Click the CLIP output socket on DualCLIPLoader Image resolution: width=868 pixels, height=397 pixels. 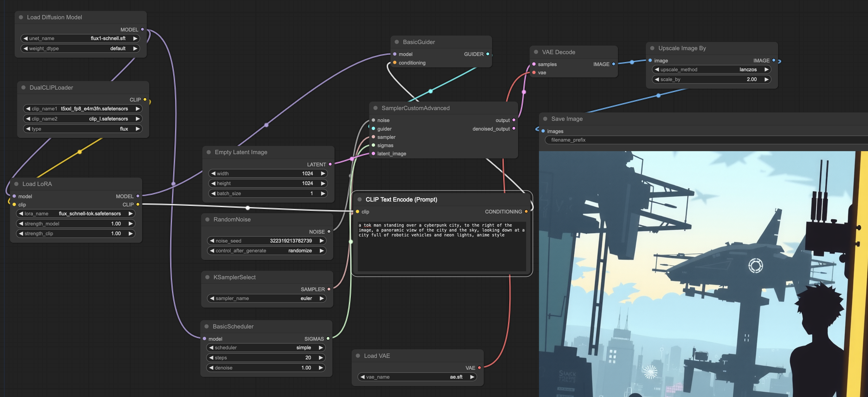pos(145,99)
